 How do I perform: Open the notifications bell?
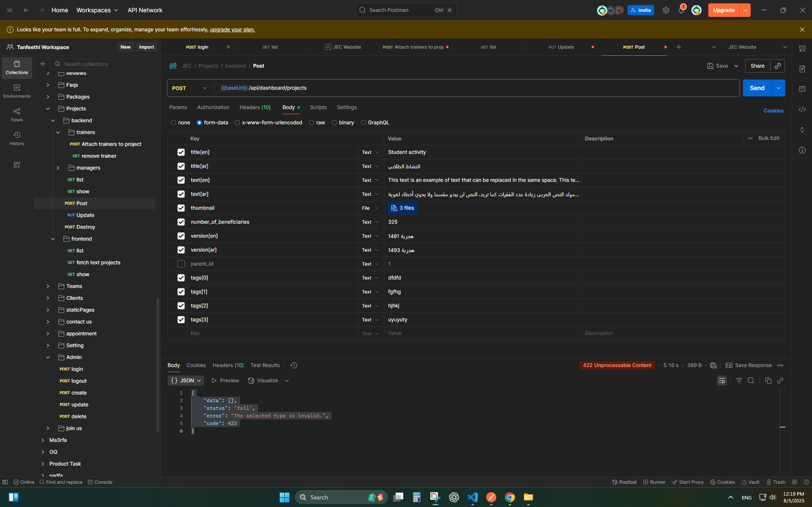pos(681,10)
